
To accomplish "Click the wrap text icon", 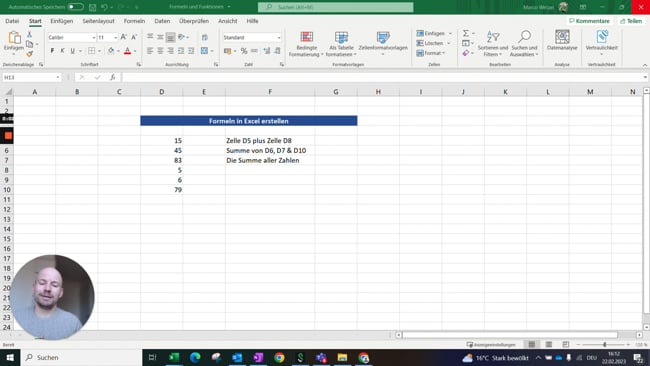I will point(205,37).
